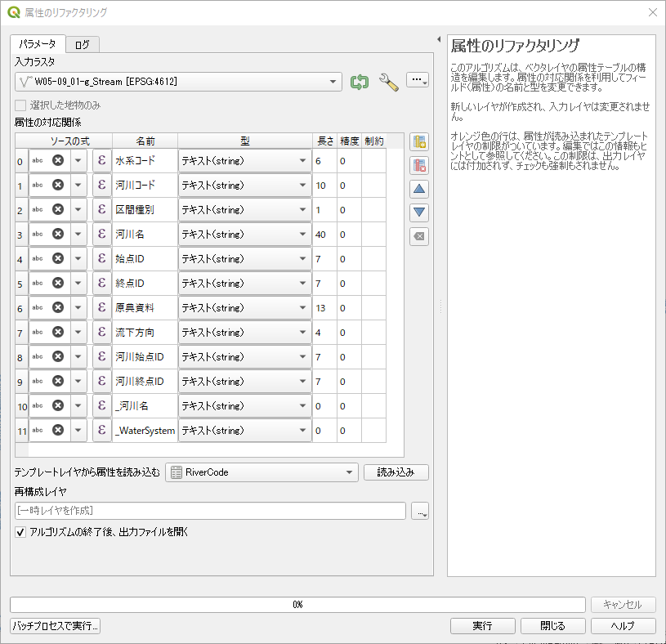
Task: Select the パラメータ tab
Action: click(38, 44)
